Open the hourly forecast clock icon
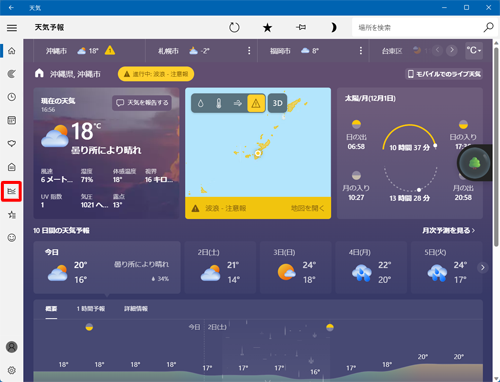Viewport: 500px width, 382px height. tap(12, 97)
